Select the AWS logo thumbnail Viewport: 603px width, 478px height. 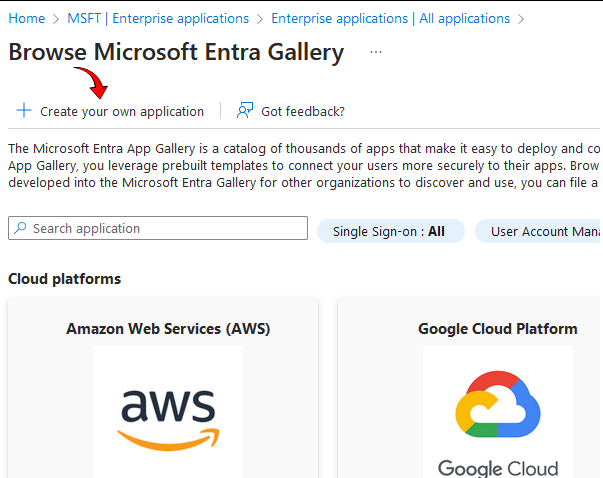pos(168,412)
